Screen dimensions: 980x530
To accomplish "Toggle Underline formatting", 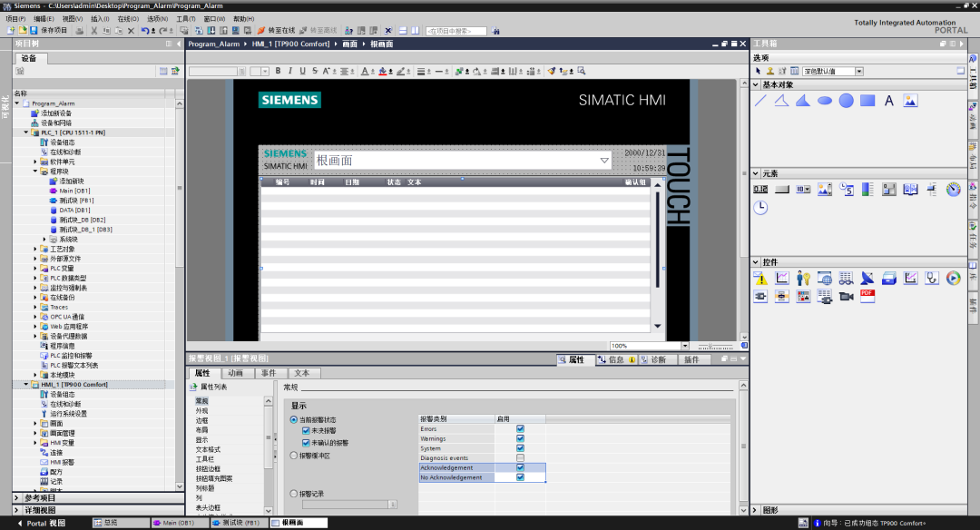I will click(x=302, y=72).
